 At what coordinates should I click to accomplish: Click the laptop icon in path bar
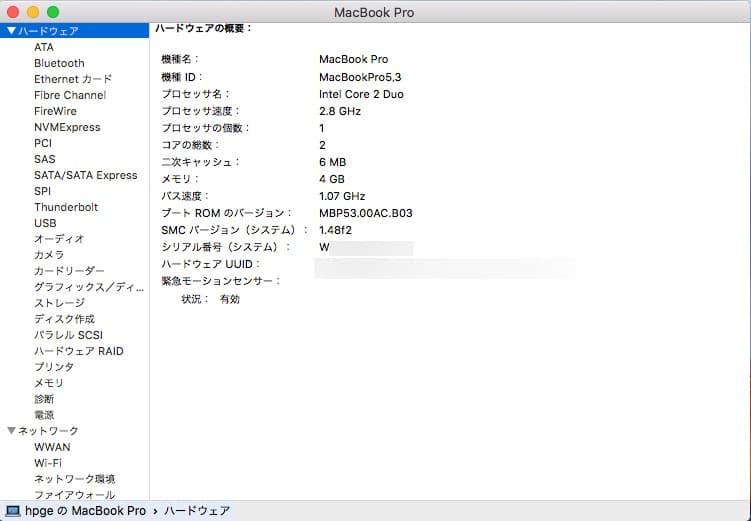[12, 511]
